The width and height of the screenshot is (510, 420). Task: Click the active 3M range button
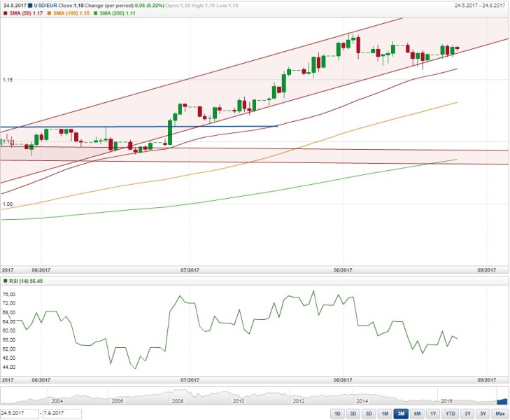tap(401, 414)
